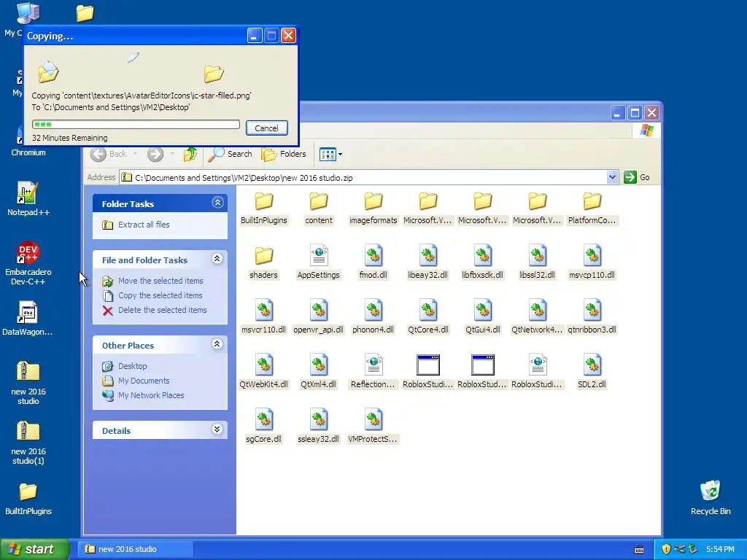Viewport: 747px width, 560px height.
Task: Go to Desktop in Other Places
Action: [x=133, y=366]
